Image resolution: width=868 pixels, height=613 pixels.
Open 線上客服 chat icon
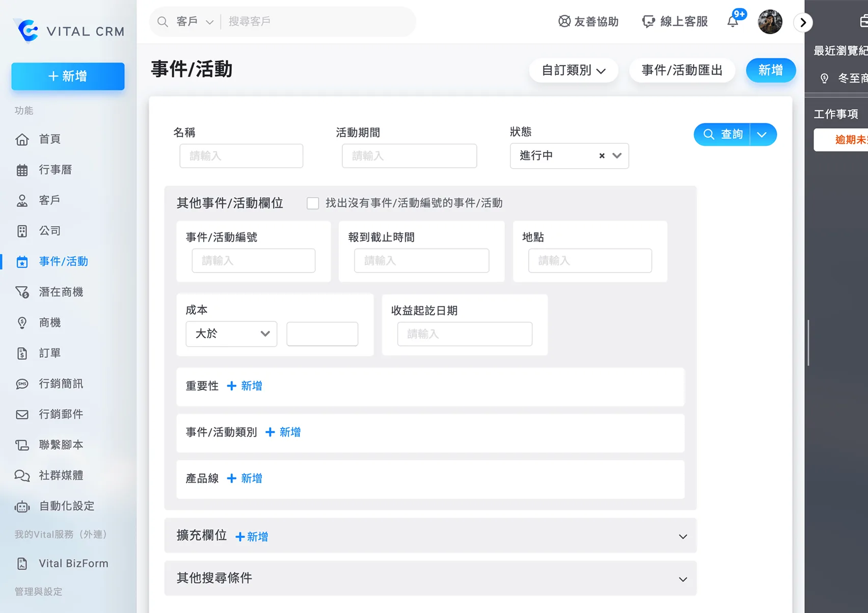coord(648,21)
